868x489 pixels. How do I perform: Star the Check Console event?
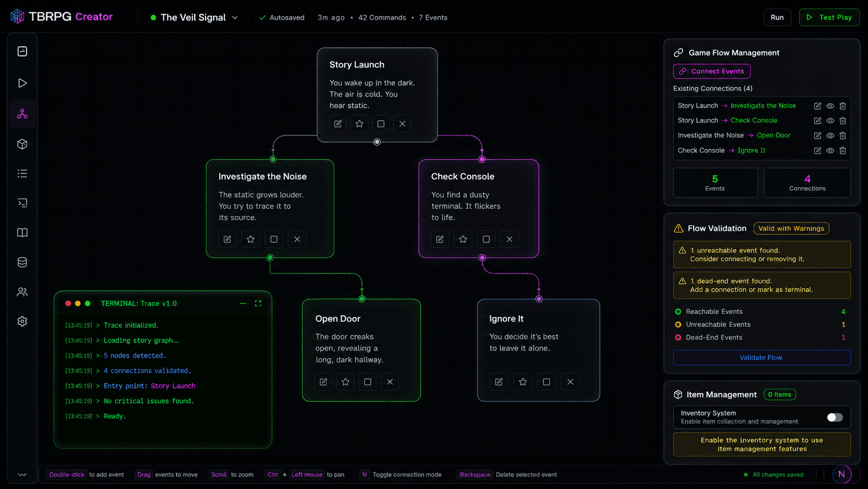point(463,239)
